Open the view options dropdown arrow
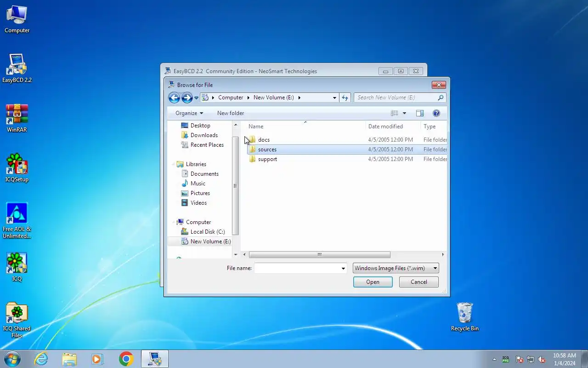This screenshot has height=368, width=588. click(x=404, y=113)
